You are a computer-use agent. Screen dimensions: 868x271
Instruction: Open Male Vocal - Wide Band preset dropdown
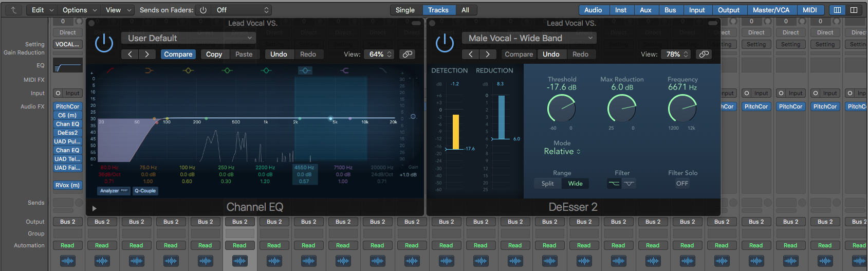(x=529, y=38)
